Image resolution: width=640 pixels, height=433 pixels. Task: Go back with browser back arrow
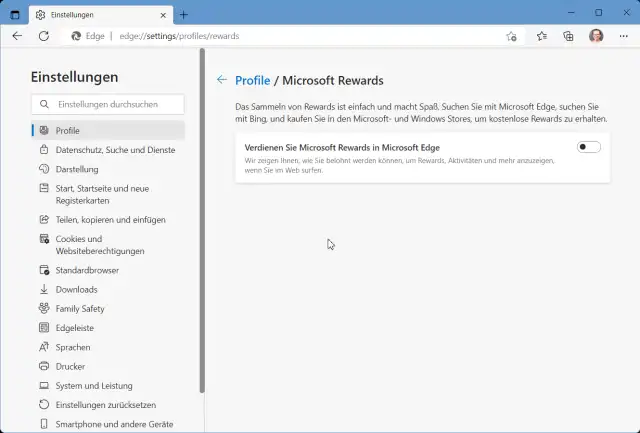(x=17, y=36)
